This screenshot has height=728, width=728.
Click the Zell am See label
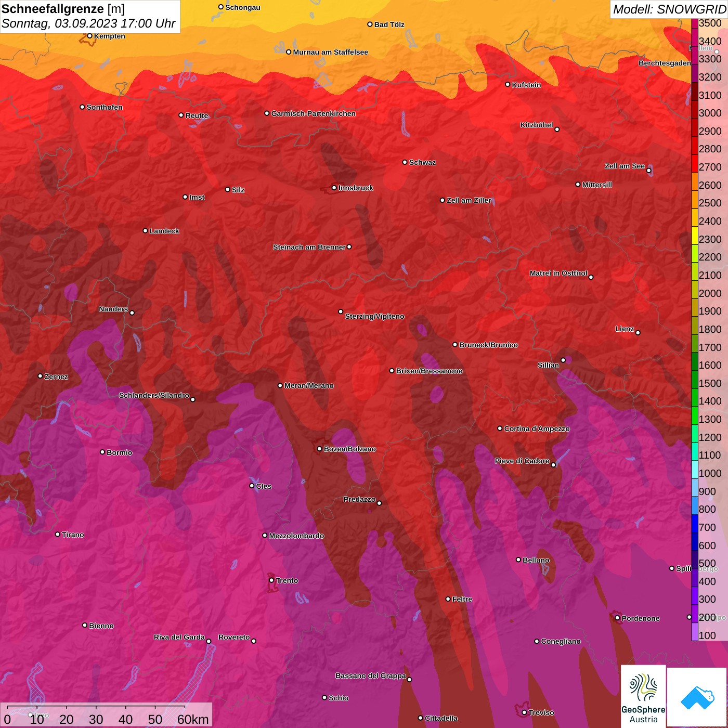(x=625, y=166)
